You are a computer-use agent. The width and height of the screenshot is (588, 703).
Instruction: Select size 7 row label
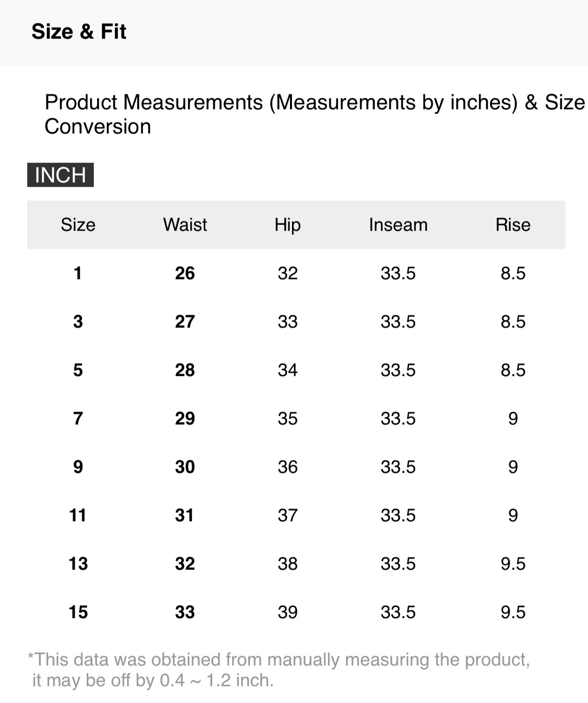[x=78, y=419]
